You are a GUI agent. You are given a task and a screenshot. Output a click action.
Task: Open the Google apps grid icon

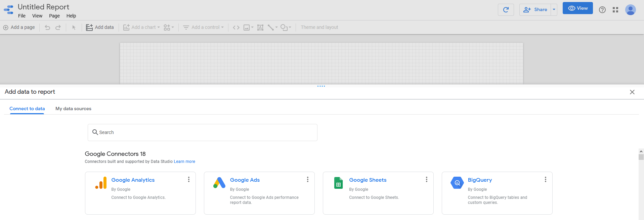pos(615,10)
